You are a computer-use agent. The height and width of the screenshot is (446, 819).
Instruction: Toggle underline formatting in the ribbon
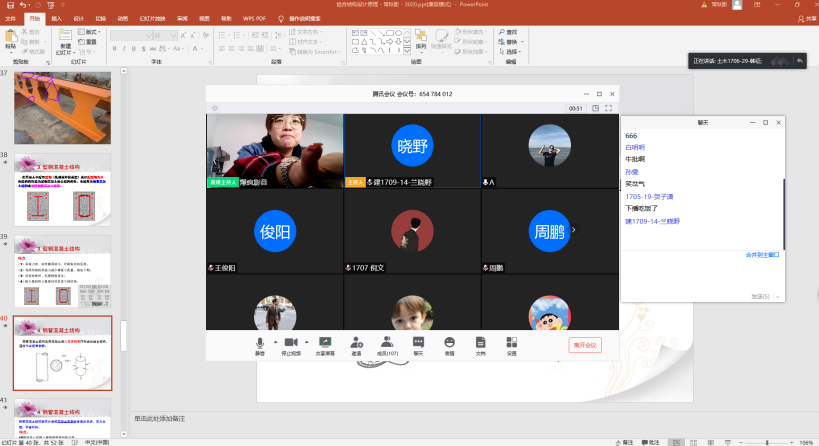point(134,49)
